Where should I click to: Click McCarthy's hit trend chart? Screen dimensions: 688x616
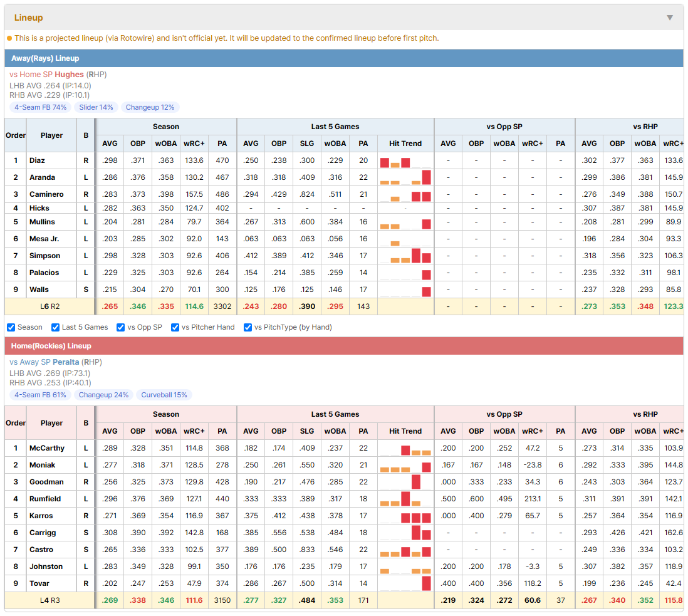coord(405,449)
